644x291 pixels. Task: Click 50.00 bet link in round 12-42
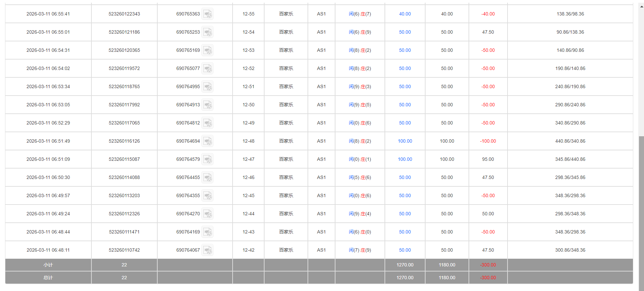coord(405,250)
